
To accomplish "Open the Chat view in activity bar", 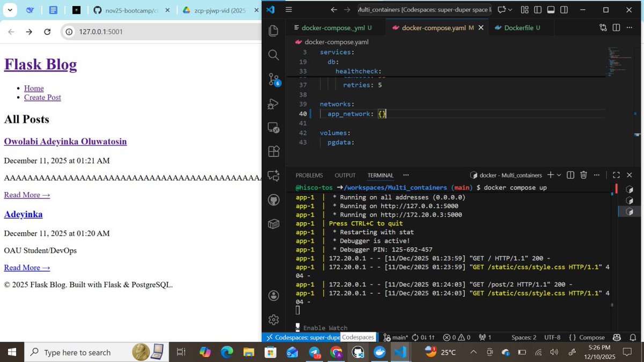I will pyautogui.click(x=274, y=175).
